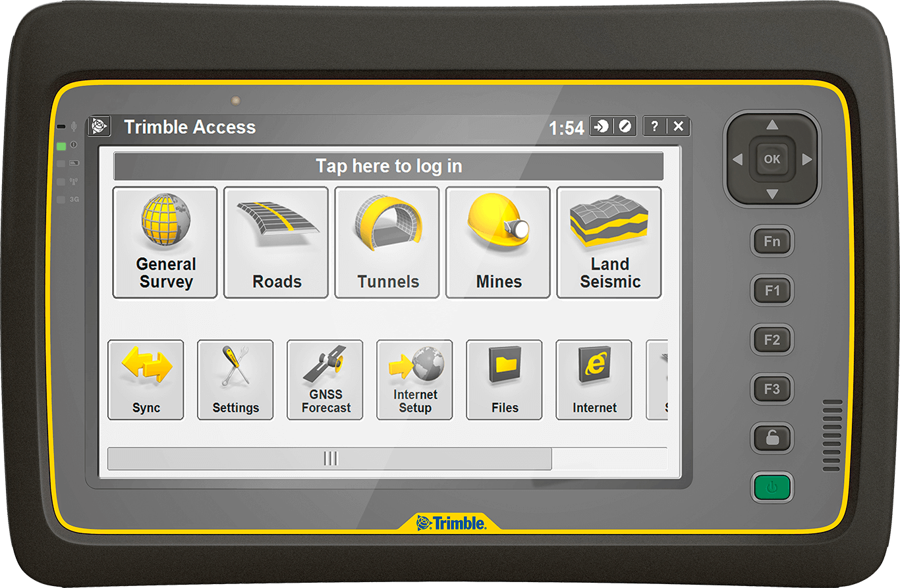The width and height of the screenshot is (900, 588).
Task: Click the Fn hardware key
Action: [x=772, y=241]
